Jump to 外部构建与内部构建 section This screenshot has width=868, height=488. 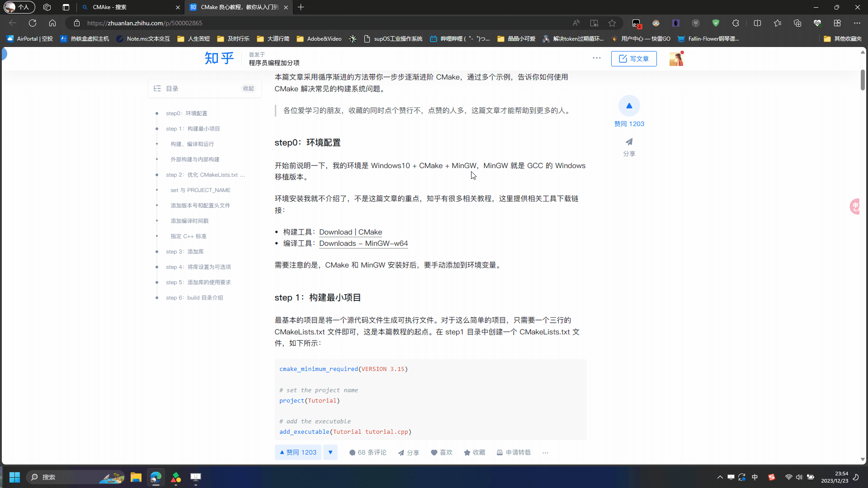[195, 160]
